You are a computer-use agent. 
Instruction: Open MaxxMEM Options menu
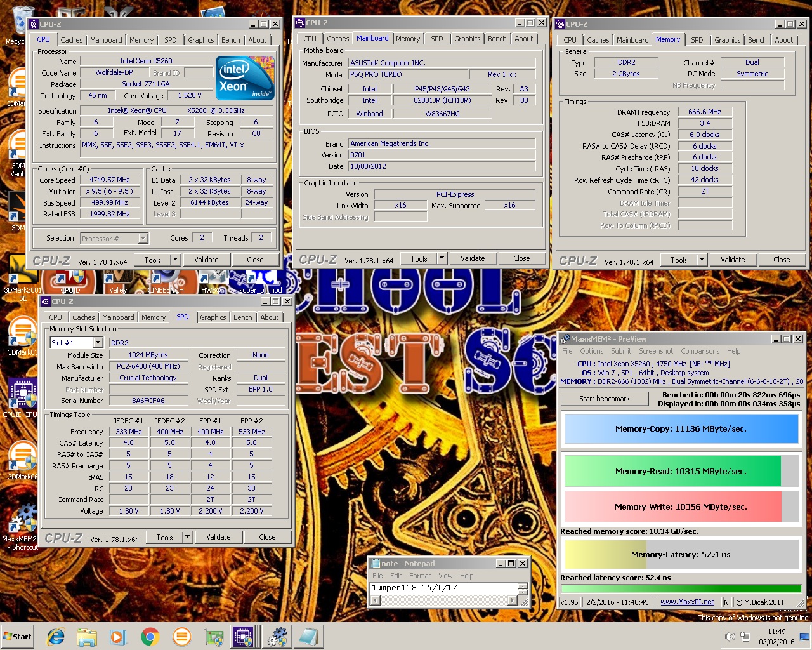tap(591, 351)
